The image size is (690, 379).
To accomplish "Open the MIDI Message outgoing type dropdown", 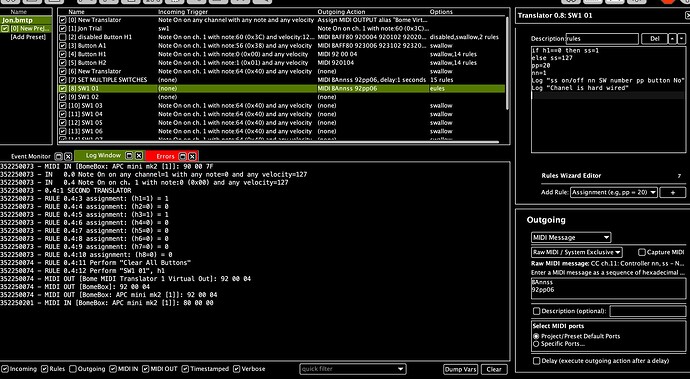I will [x=571, y=238].
